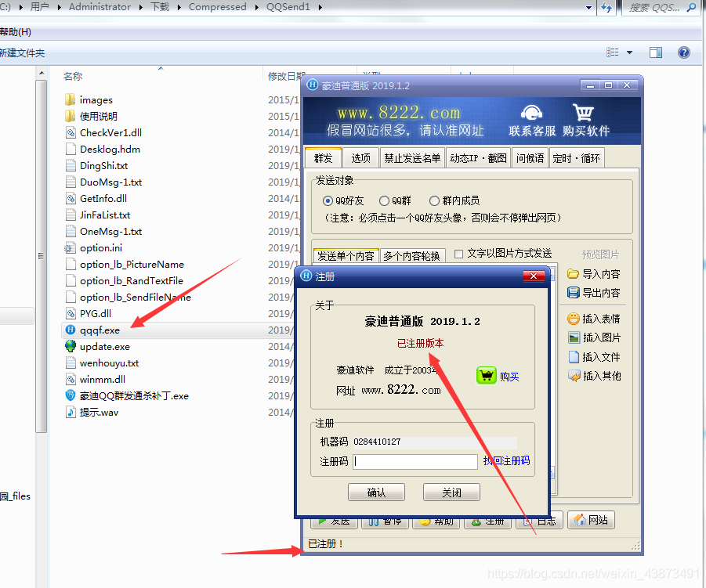Viewport: 706px width, 588px height.
Task: Click the 插入文件 document icon
Action: [574, 357]
